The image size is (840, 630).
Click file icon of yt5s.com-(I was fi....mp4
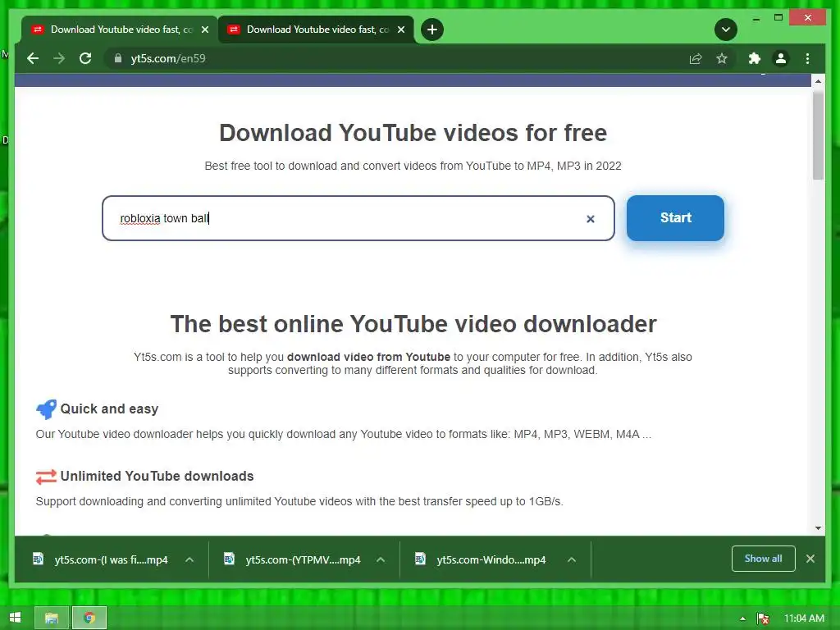[38, 559]
